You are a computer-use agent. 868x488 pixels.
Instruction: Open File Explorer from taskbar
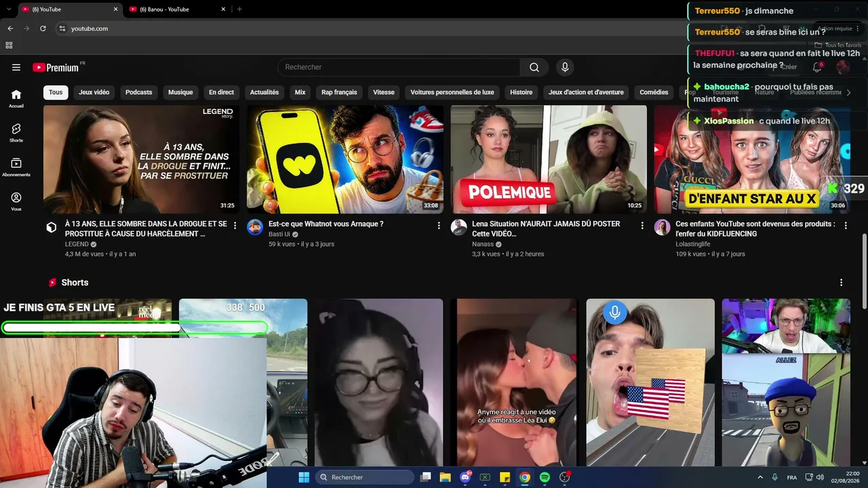tap(446, 477)
